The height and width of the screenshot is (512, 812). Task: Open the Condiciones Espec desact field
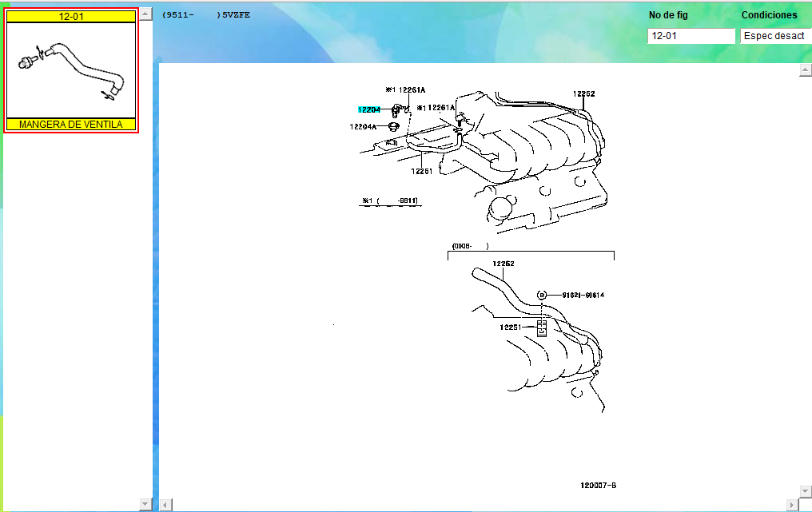[x=775, y=36]
